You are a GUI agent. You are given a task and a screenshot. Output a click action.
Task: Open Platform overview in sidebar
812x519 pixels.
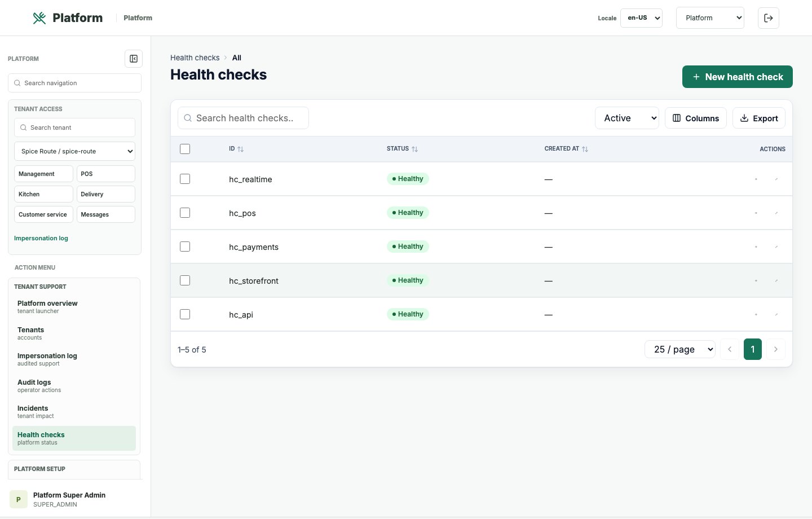pos(74,306)
